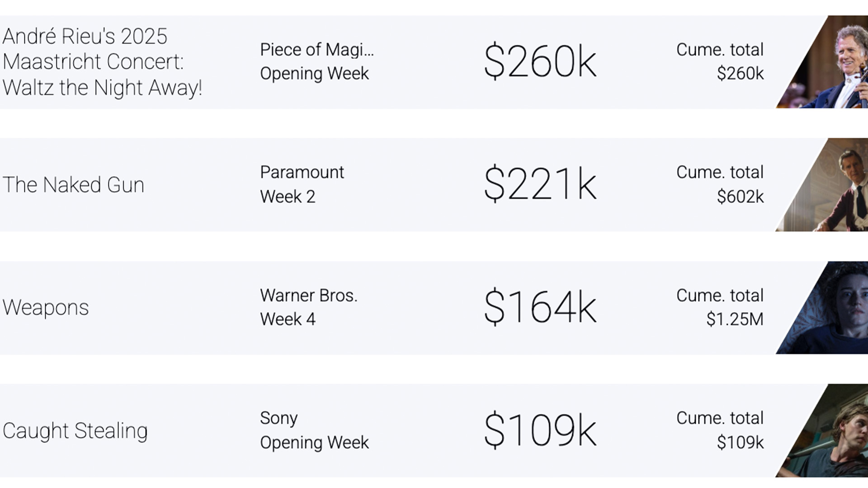This screenshot has width=868, height=488.
Task: Click the $109k weekly gross figure
Action: (540, 430)
